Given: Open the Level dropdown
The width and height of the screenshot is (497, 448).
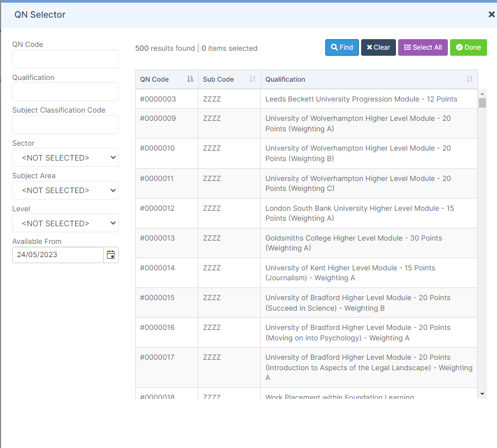Looking at the screenshot, I should [65, 223].
